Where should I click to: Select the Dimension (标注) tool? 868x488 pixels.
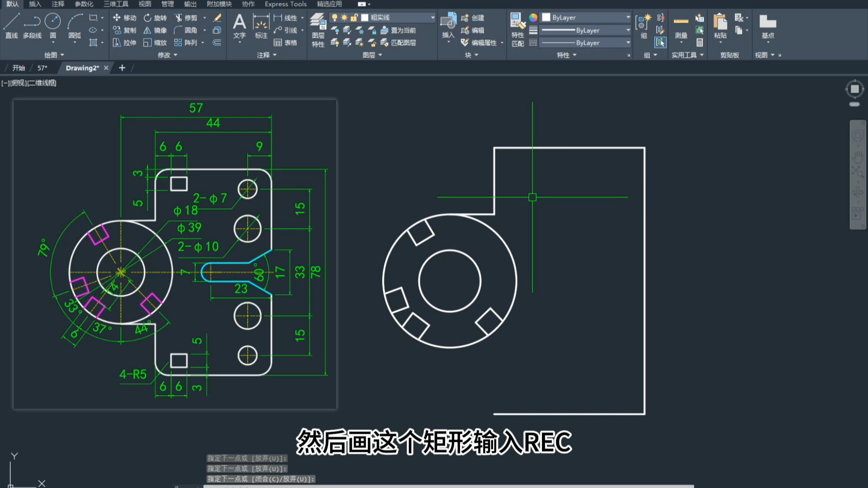click(261, 26)
